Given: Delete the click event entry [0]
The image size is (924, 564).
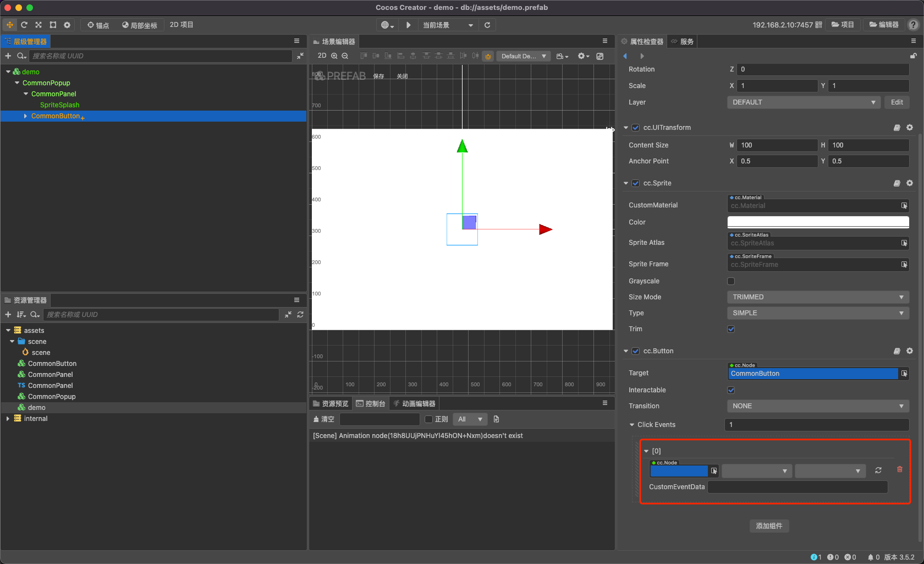Looking at the screenshot, I should pyautogui.click(x=900, y=469).
